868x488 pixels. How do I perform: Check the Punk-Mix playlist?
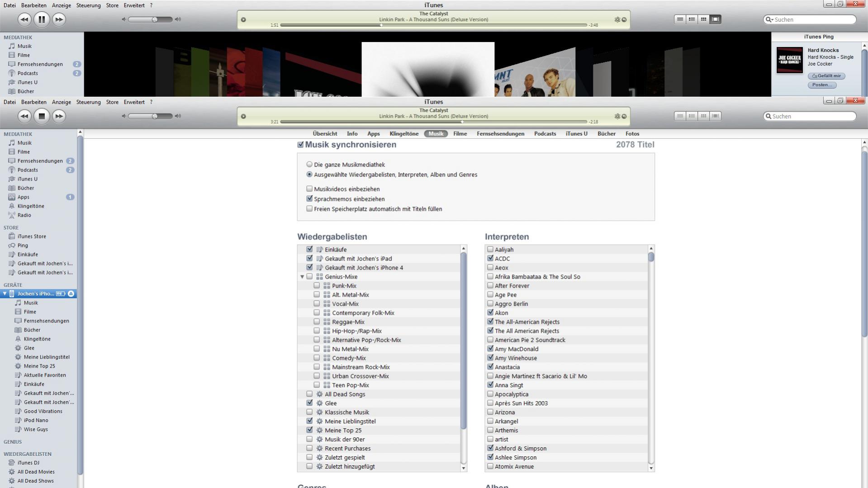tap(317, 285)
